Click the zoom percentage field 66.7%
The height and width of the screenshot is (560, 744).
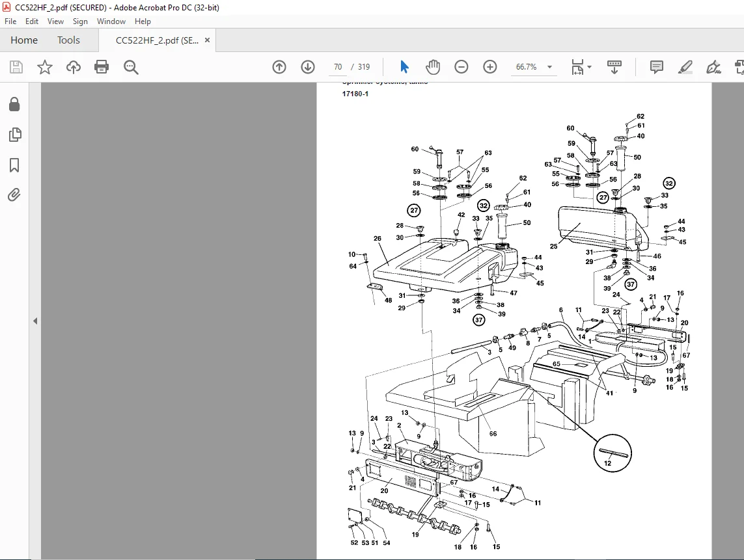pyautogui.click(x=526, y=67)
